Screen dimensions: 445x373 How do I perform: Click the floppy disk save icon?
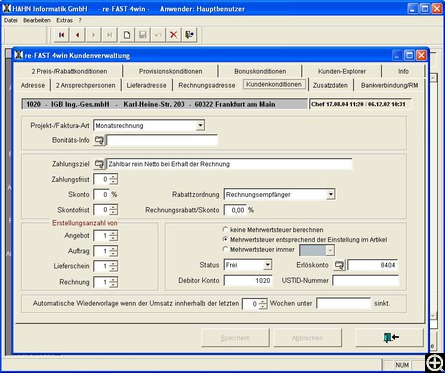coord(143,35)
